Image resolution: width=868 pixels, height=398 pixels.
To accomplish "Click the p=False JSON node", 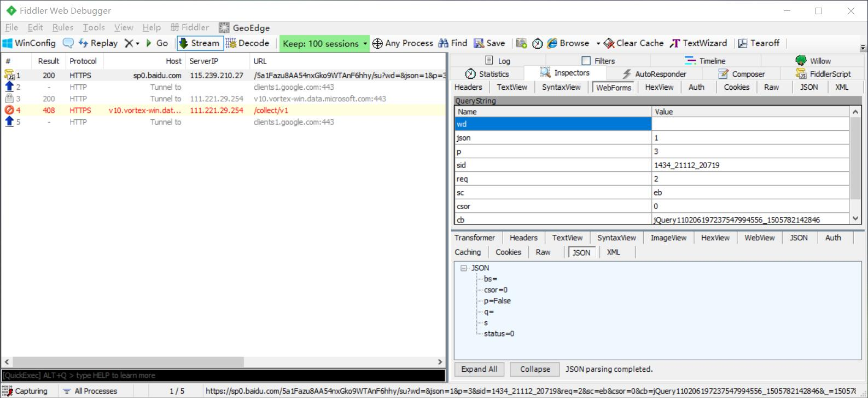I will pyautogui.click(x=497, y=301).
